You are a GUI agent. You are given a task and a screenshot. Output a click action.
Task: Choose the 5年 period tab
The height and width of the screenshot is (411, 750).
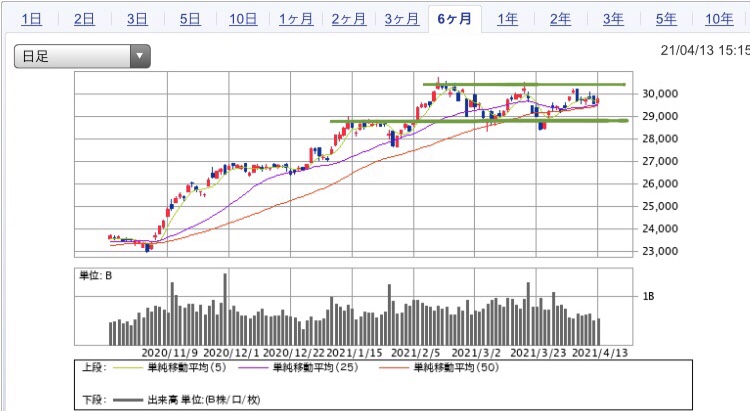point(666,19)
